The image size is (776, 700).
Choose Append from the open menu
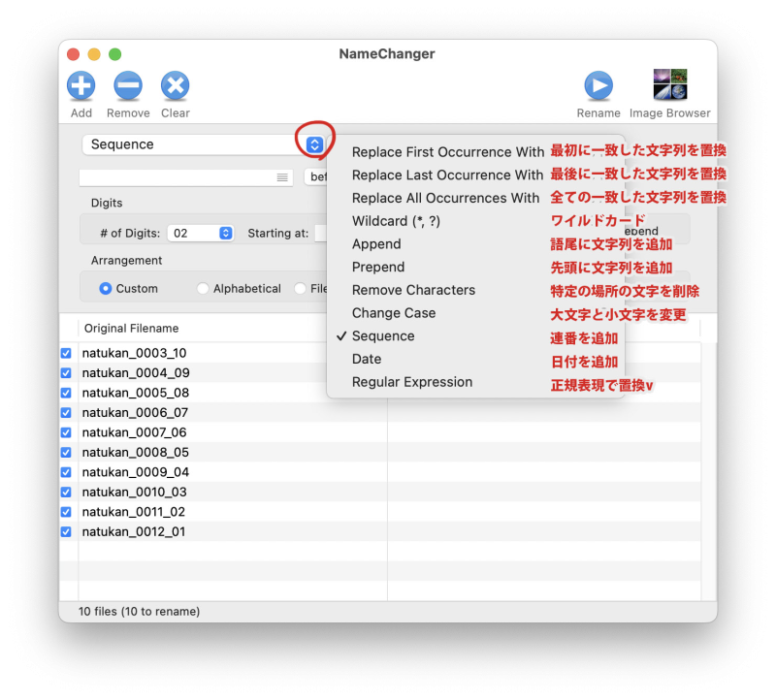click(375, 244)
